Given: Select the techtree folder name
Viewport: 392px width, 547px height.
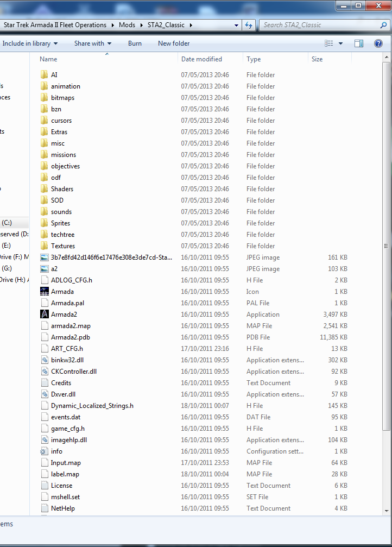Looking at the screenshot, I should (x=63, y=235).
